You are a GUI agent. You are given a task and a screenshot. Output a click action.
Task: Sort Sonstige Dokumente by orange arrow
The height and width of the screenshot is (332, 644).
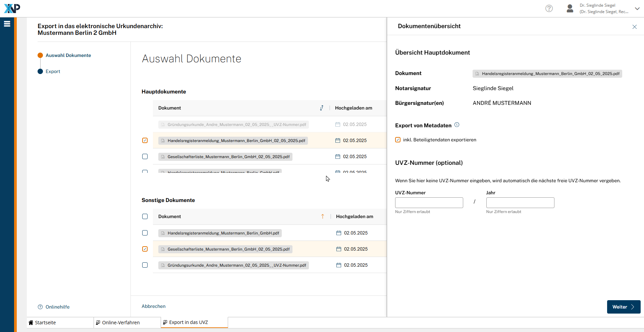point(323,216)
